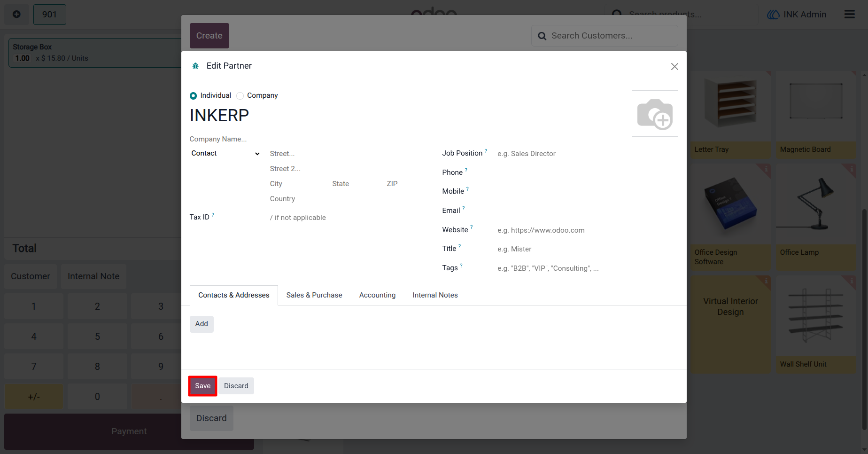
Task: Select order tab 901
Action: [49, 15]
